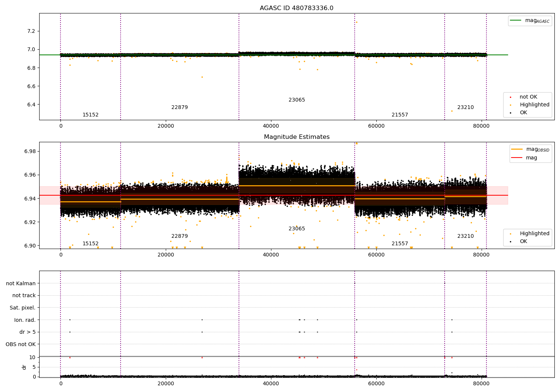Click the 6.4 y-axis tick label
This screenshot has height=392, width=560.
[x=31, y=105]
